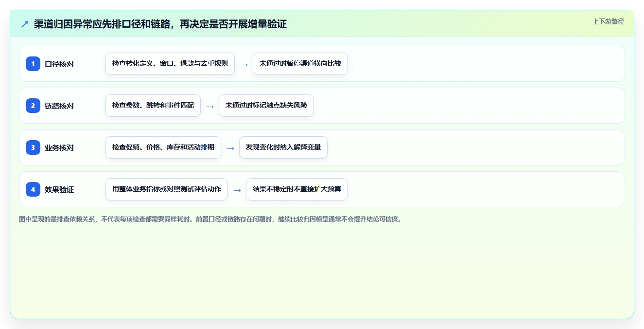This screenshot has height=329, width=644.
Task: Click the 效果验证 step label
Action: pos(59,189)
